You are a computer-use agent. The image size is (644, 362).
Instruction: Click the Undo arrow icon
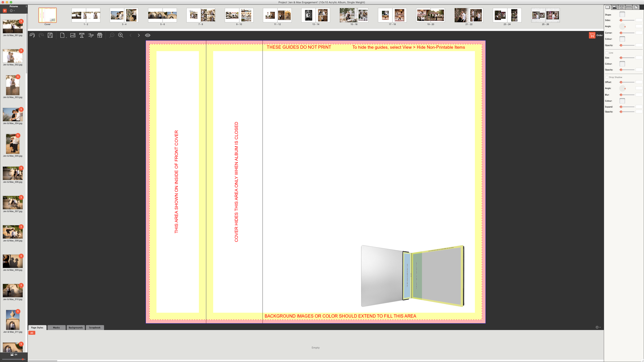click(32, 35)
